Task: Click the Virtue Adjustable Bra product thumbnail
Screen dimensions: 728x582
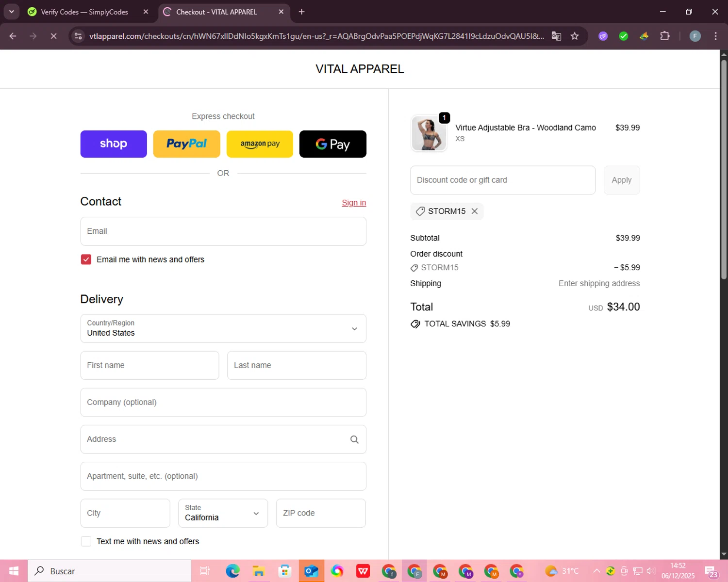Action: [429, 133]
